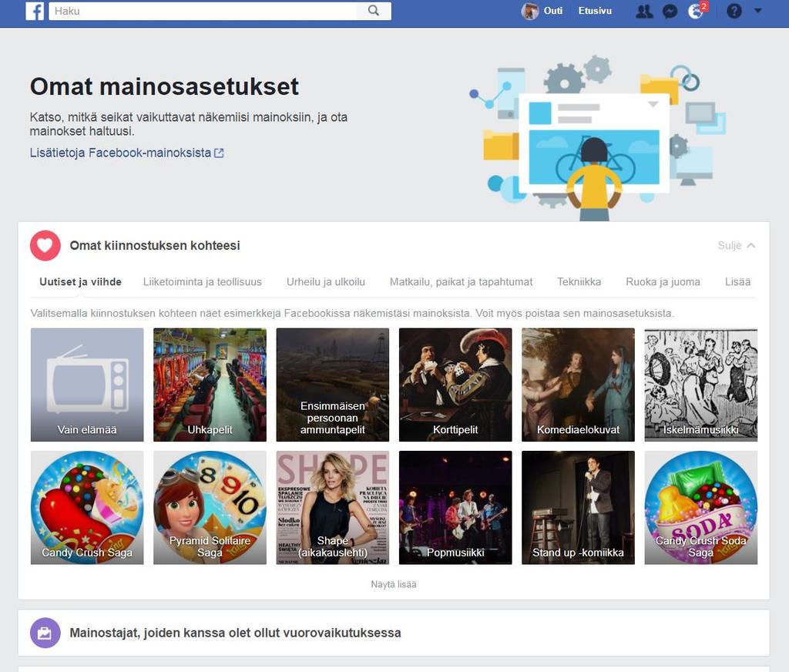Click Omat kiinnostuksen kohteesi heading
789x672 pixels.
click(155, 246)
